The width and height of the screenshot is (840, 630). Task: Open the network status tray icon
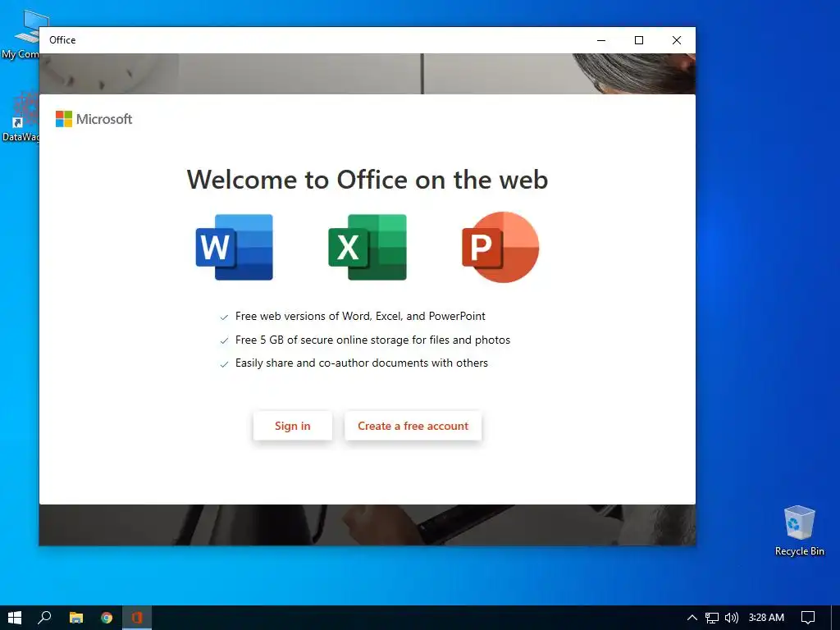click(711, 618)
